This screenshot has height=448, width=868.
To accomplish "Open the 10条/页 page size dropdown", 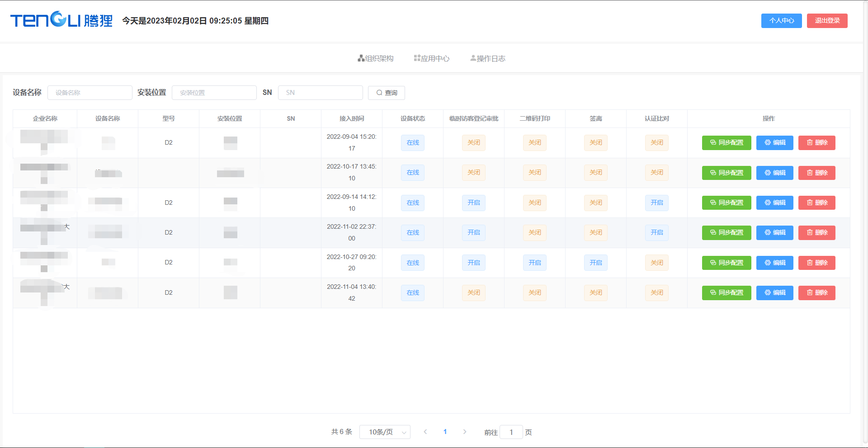I will pyautogui.click(x=385, y=432).
